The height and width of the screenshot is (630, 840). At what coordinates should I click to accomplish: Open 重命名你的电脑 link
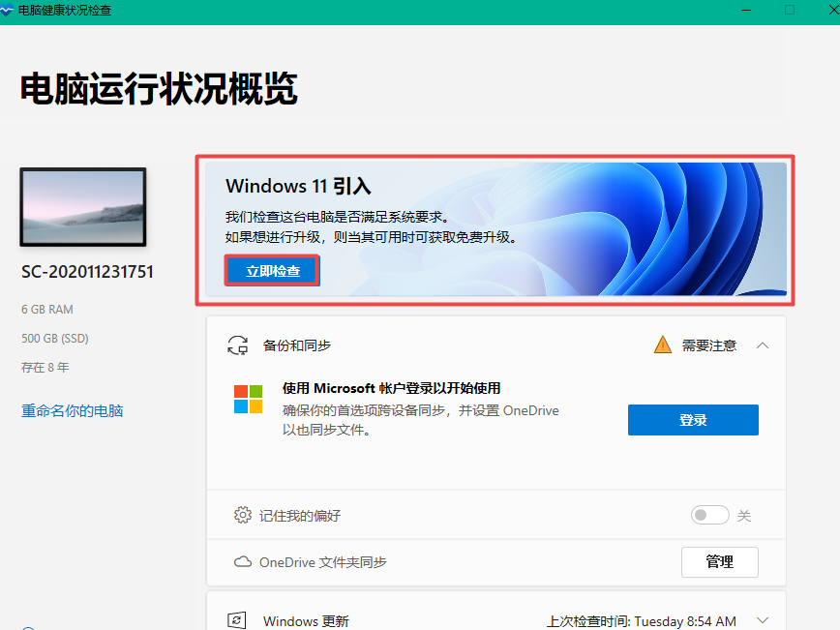click(73, 411)
